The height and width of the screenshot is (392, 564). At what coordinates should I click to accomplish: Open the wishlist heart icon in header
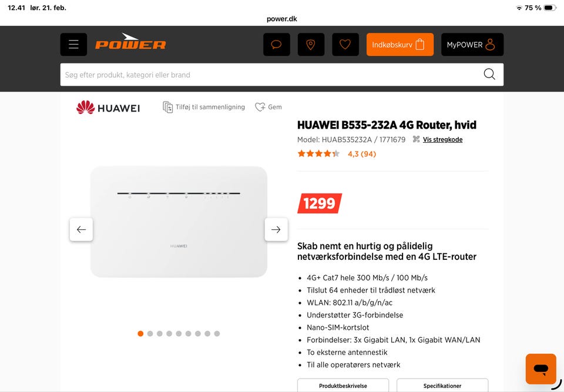345,44
